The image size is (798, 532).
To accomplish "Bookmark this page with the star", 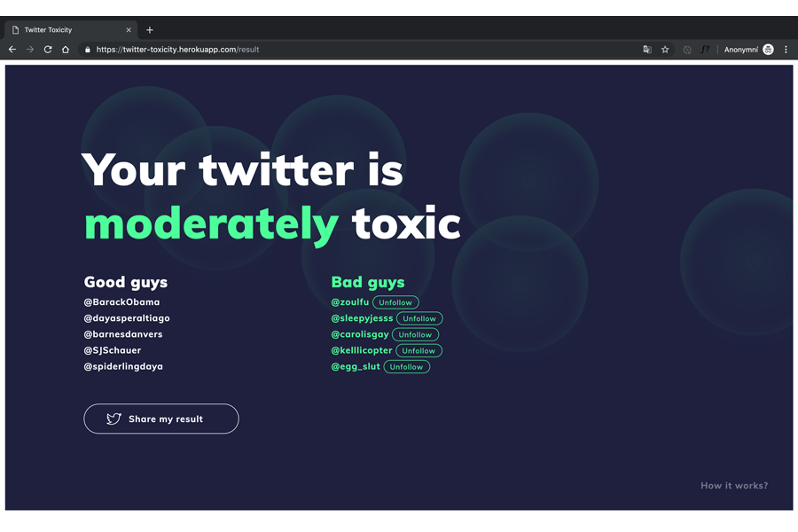I will click(x=665, y=50).
